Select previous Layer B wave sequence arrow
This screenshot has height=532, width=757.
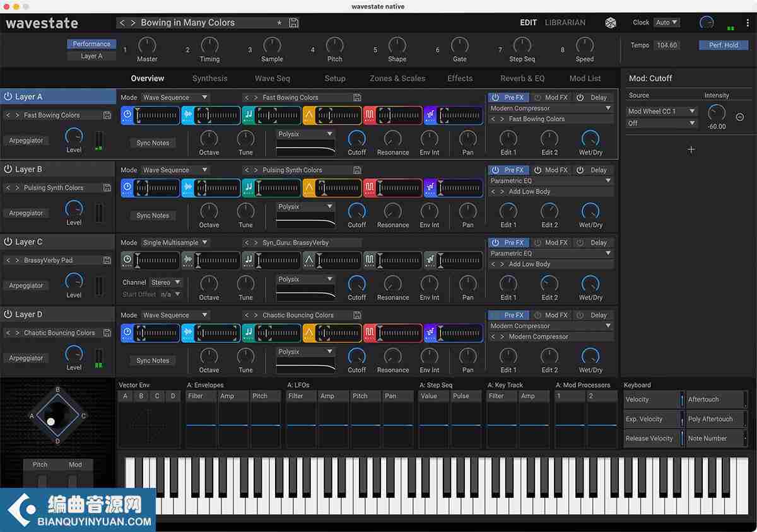[247, 170]
